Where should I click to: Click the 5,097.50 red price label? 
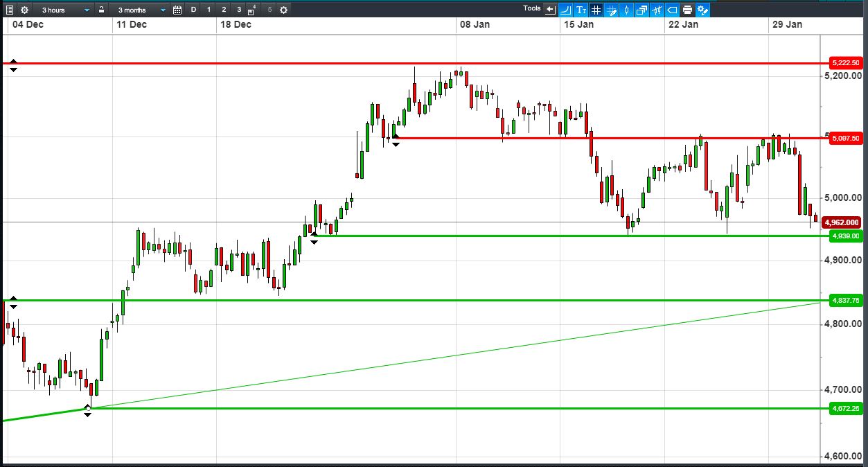(845, 138)
